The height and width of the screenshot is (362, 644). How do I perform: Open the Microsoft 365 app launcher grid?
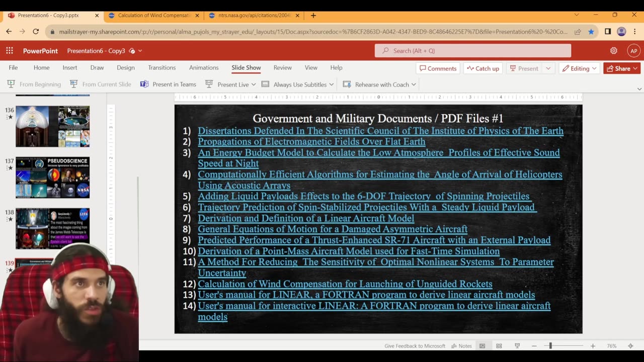(10, 51)
